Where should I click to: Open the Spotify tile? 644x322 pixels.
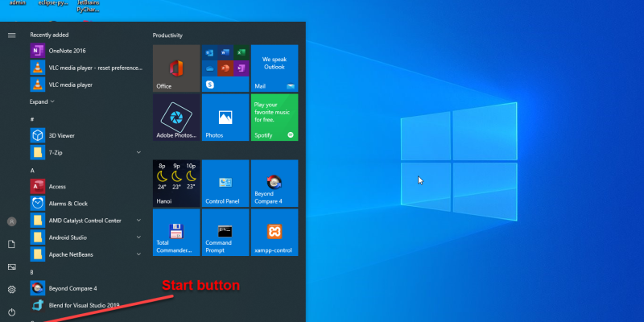click(x=275, y=117)
